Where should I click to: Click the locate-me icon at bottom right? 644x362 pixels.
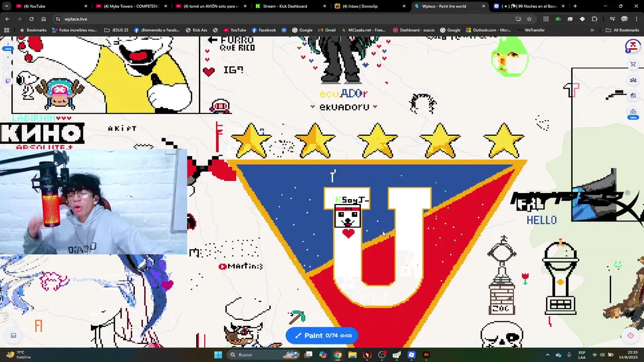[x=630, y=335]
